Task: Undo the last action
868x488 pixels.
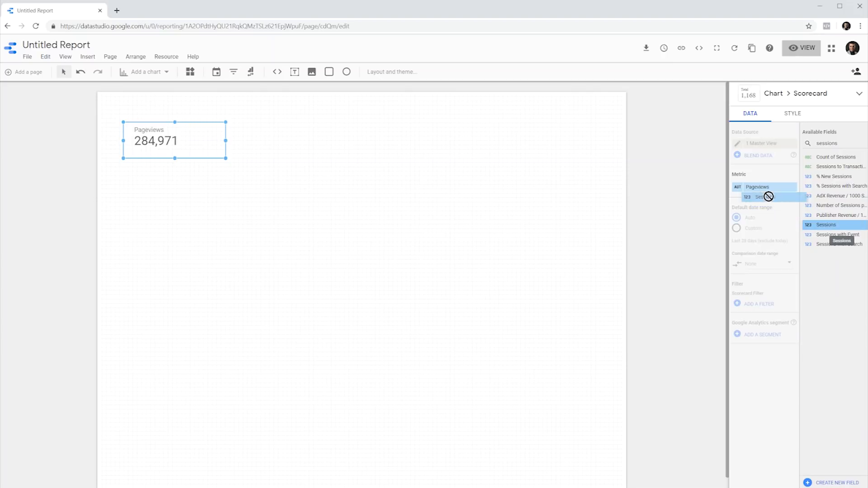Action: [81, 72]
